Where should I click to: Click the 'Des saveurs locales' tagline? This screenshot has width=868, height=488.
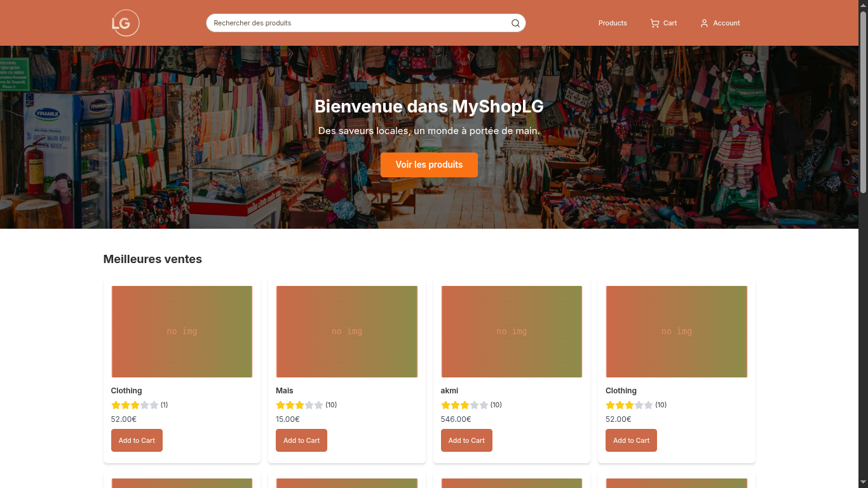tap(429, 131)
